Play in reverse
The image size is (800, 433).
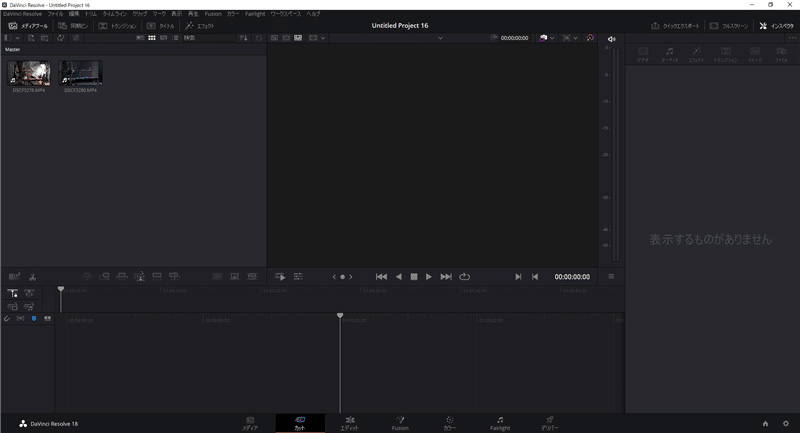tap(398, 276)
